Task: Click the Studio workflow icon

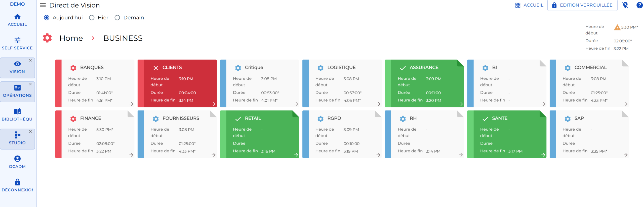Action: [x=17, y=135]
